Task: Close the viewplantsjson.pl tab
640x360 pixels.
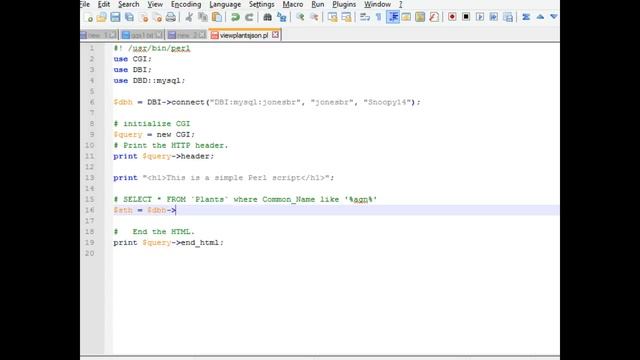Action: pyautogui.click(x=276, y=35)
